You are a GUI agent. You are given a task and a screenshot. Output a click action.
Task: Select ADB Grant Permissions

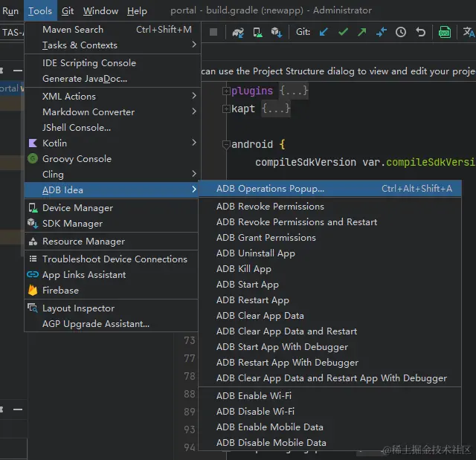coord(330,237)
